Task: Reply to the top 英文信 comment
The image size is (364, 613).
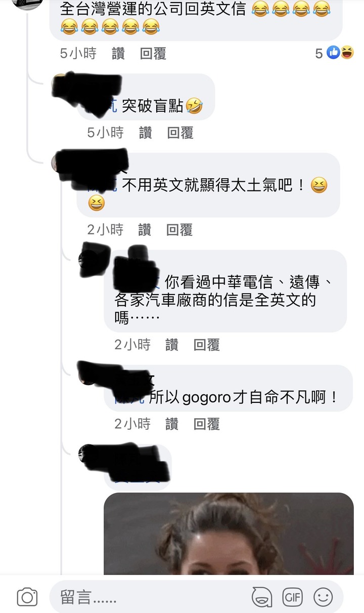Action: [153, 54]
